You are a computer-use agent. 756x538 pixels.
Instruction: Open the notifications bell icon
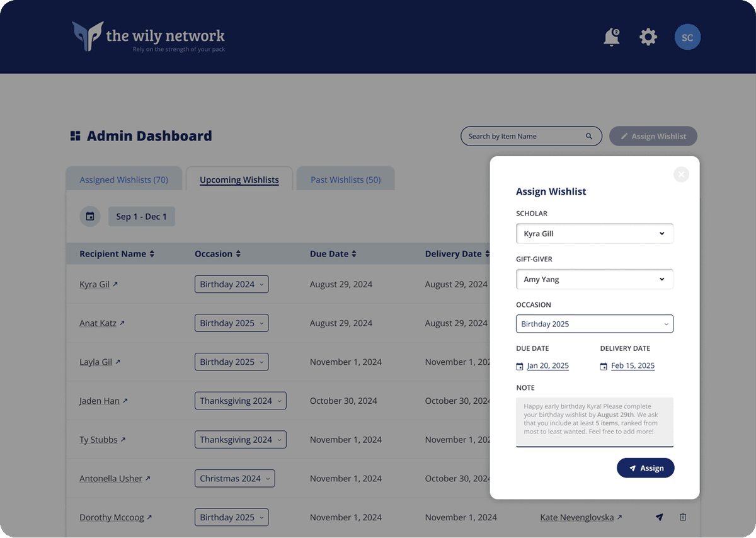pyautogui.click(x=611, y=38)
